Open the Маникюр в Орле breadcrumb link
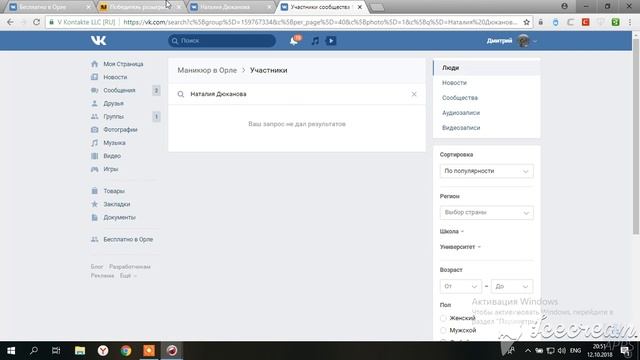The height and width of the screenshot is (360, 640). click(207, 70)
